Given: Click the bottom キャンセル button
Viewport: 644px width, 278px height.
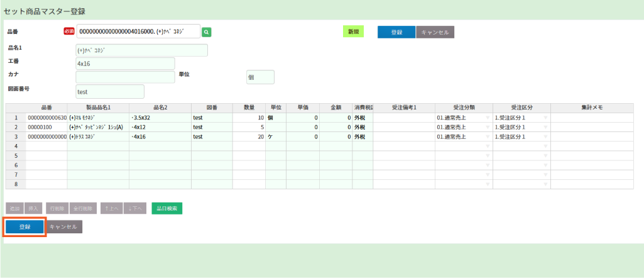Looking at the screenshot, I should coord(63,226).
